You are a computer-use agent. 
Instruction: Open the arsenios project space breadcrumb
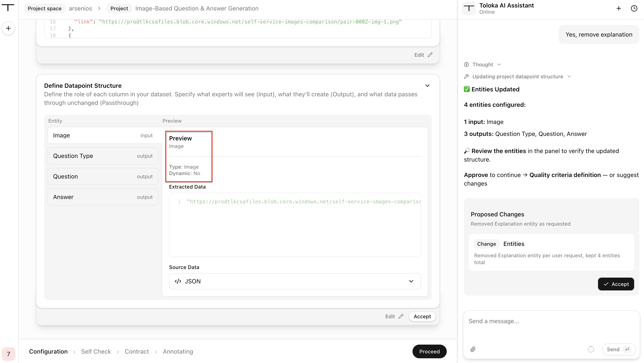pyautogui.click(x=80, y=9)
